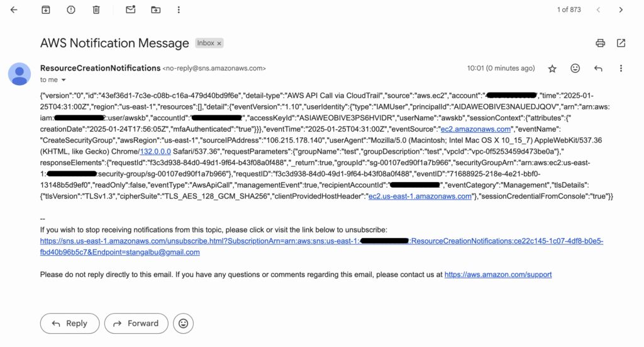Open message More menu beside reply arrow
The height and width of the screenshot is (347, 644).
click(x=621, y=68)
